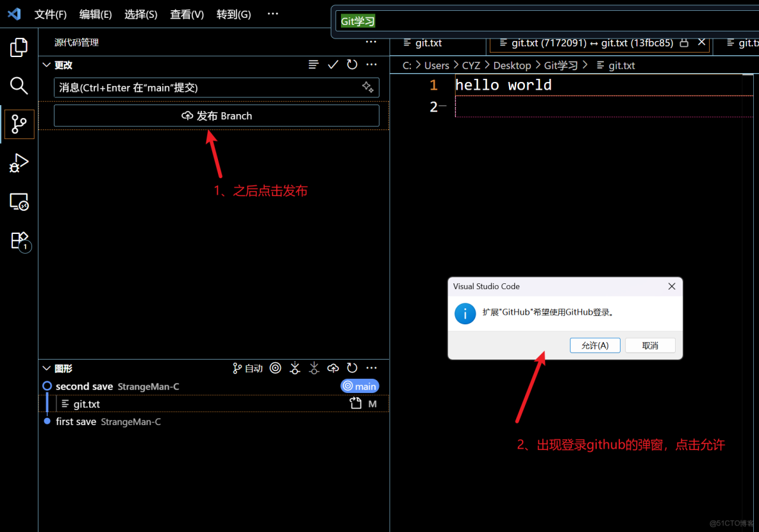The height and width of the screenshot is (532, 759).
Task: Click the push cloud icon in 图形 toolbar
Action: click(333, 368)
